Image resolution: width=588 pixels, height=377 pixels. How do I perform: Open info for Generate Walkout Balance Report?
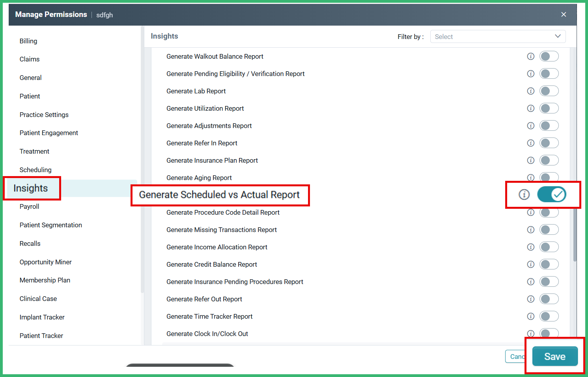tap(530, 56)
